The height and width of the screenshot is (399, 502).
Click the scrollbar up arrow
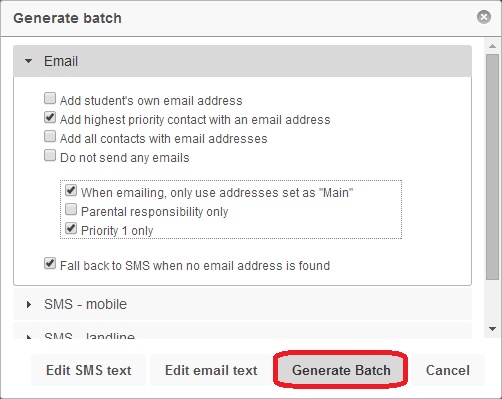click(493, 46)
